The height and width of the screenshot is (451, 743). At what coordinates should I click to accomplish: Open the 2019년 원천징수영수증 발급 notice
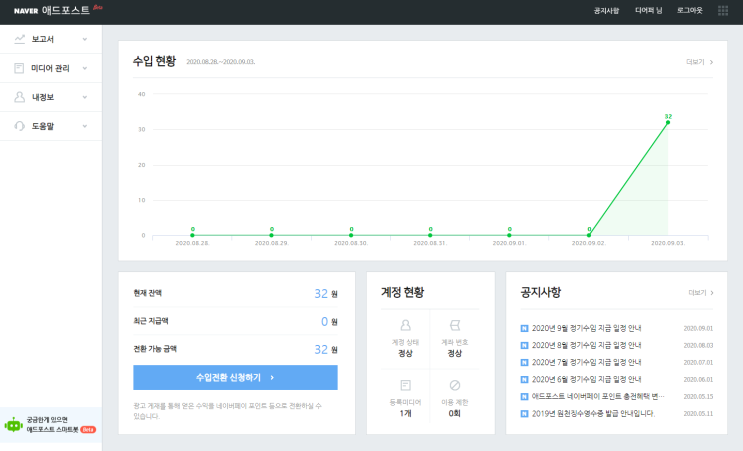593,414
